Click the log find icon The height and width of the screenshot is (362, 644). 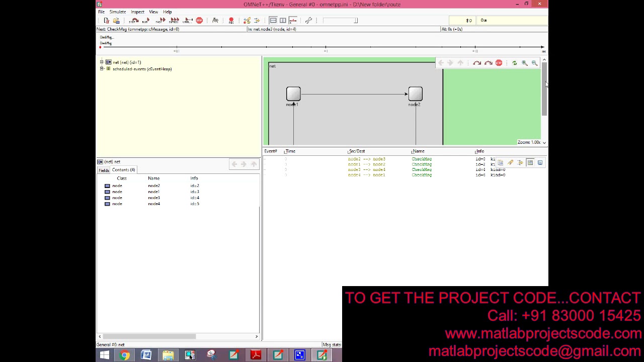click(x=510, y=163)
